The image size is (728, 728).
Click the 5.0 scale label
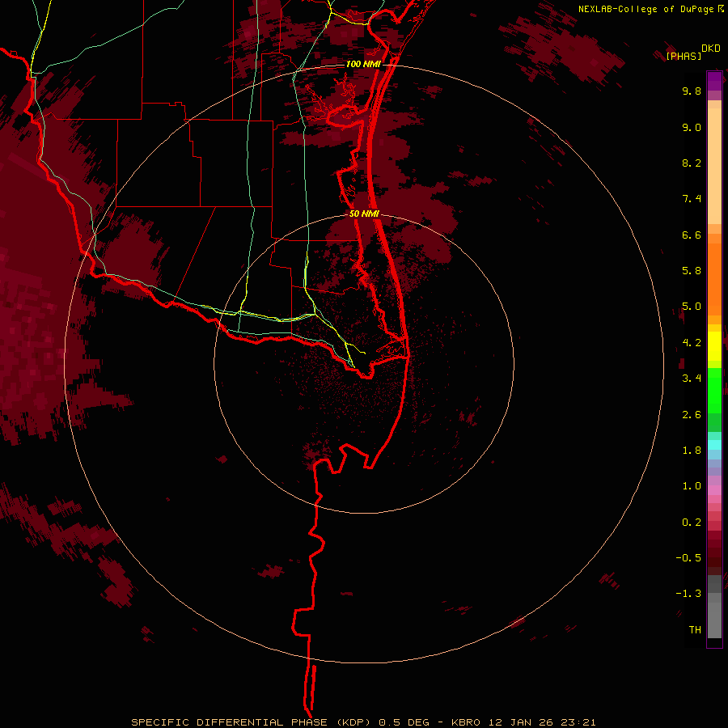[692, 307]
